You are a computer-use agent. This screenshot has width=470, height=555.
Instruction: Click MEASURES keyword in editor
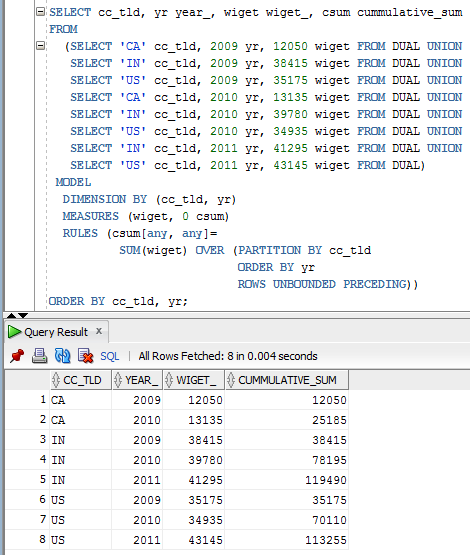pos(91,216)
